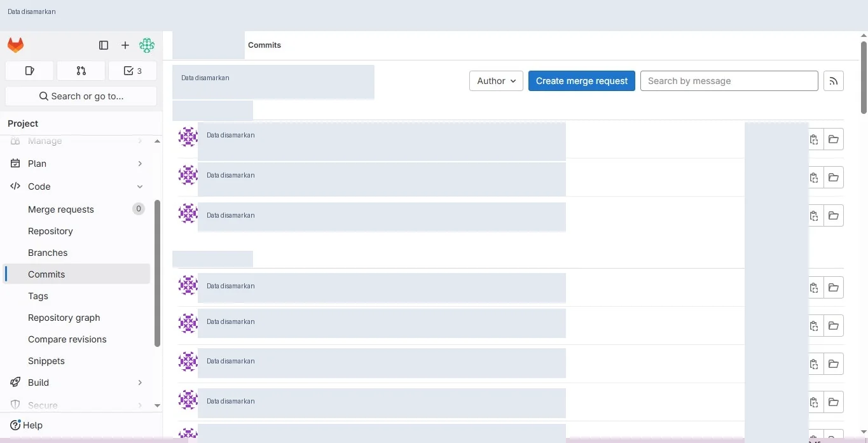Expand the Plan section
This screenshot has height=443, width=868.
pos(76,164)
